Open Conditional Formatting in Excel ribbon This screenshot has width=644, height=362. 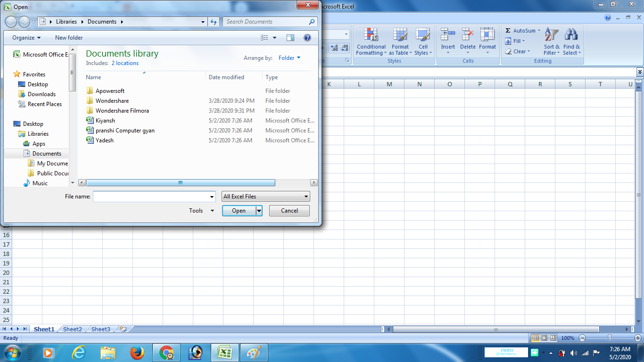[x=371, y=41]
